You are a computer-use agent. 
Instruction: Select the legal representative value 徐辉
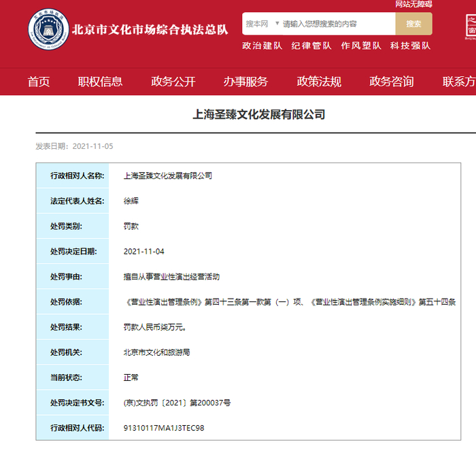pyautogui.click(x=131, y=201)
